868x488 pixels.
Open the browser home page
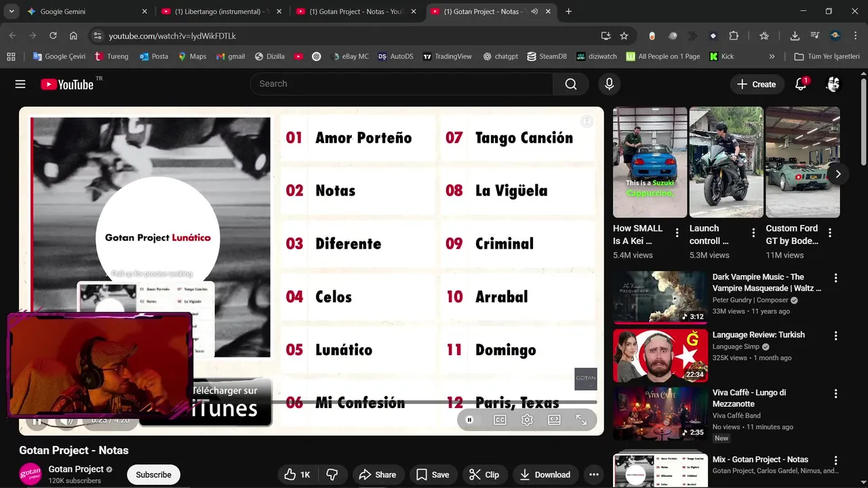pyautogui.click(x=73, y=36)
